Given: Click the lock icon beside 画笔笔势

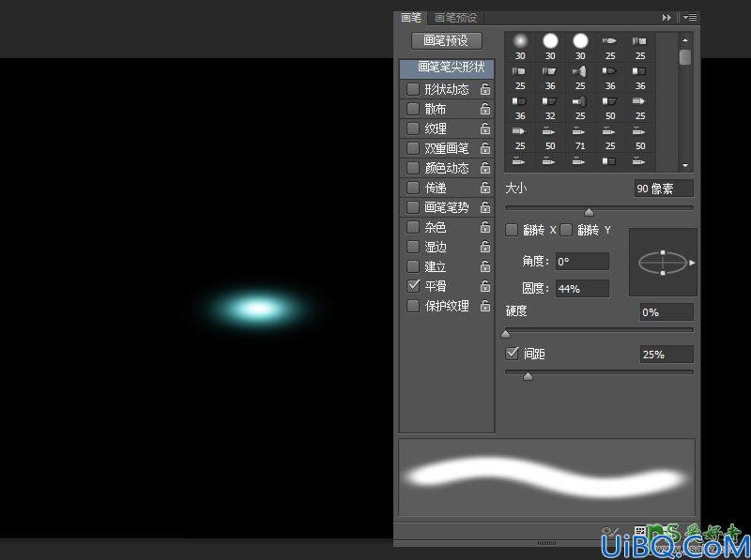Looking at the screenshot, I should [x=485, y=207].
